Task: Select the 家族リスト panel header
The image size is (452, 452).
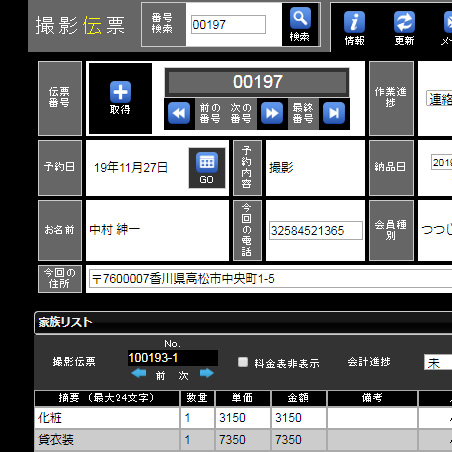Action: [x=243, y=323]
